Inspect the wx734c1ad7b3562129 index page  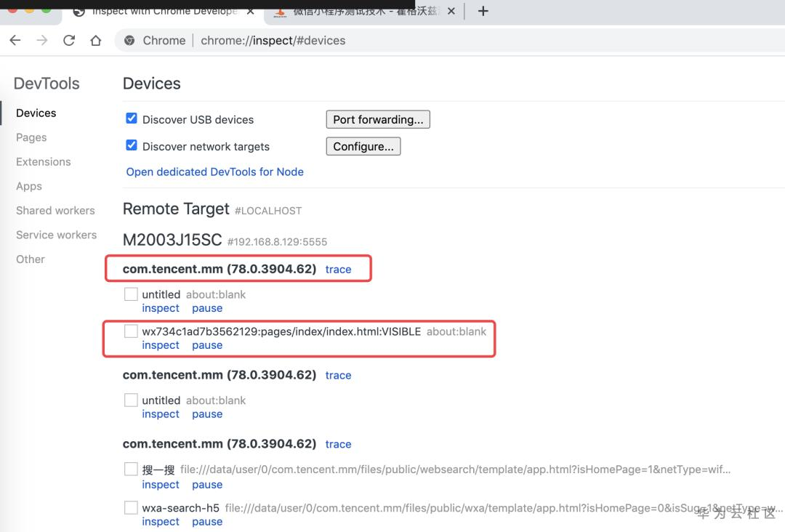[161, 345]
